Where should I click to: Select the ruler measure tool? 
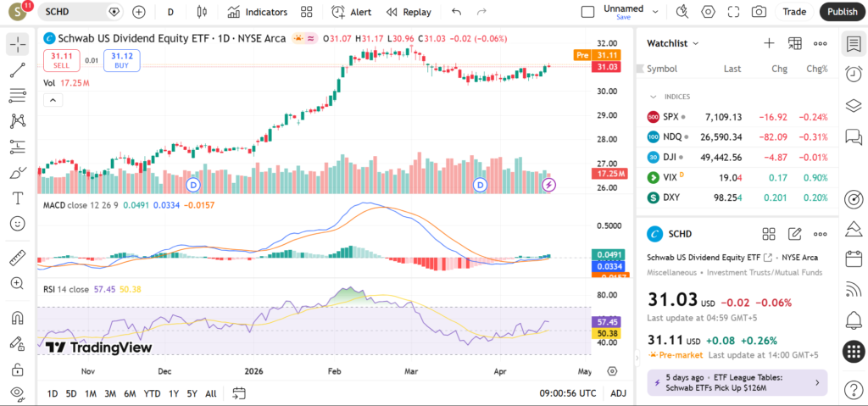(x=17, y=258)
